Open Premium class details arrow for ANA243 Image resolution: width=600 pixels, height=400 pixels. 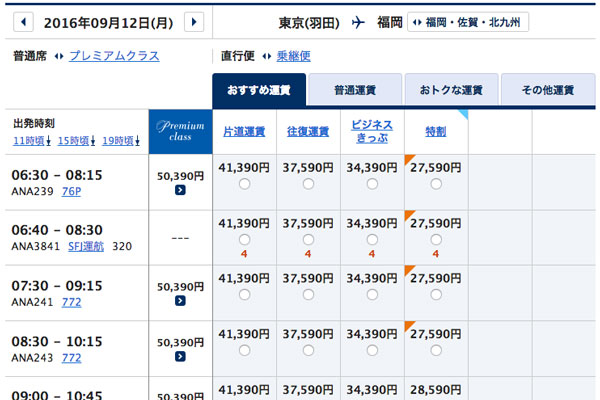point(180,357)
